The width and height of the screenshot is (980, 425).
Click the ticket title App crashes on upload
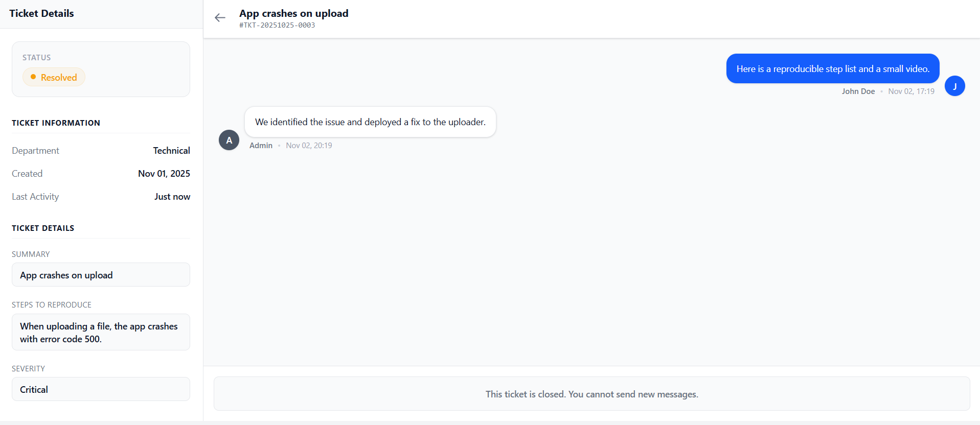(x=293, y=13)
